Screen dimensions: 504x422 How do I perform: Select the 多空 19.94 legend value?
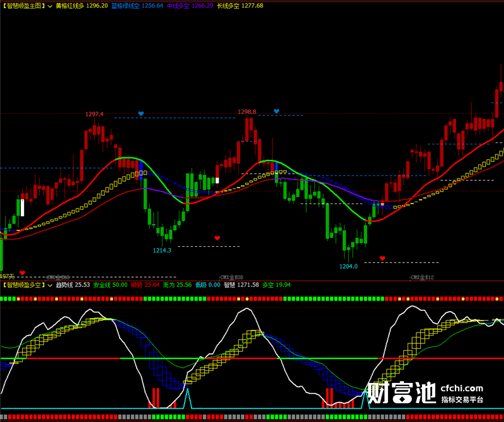coord(277,285)
